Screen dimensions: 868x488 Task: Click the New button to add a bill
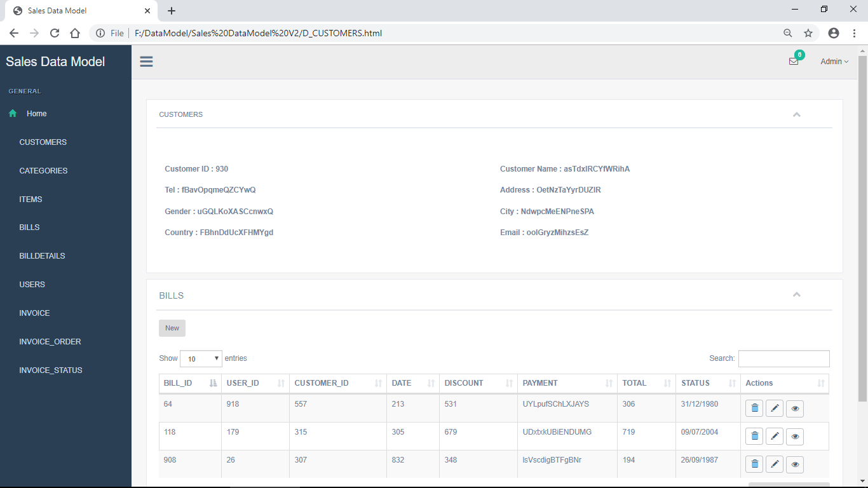pos(172,328)
